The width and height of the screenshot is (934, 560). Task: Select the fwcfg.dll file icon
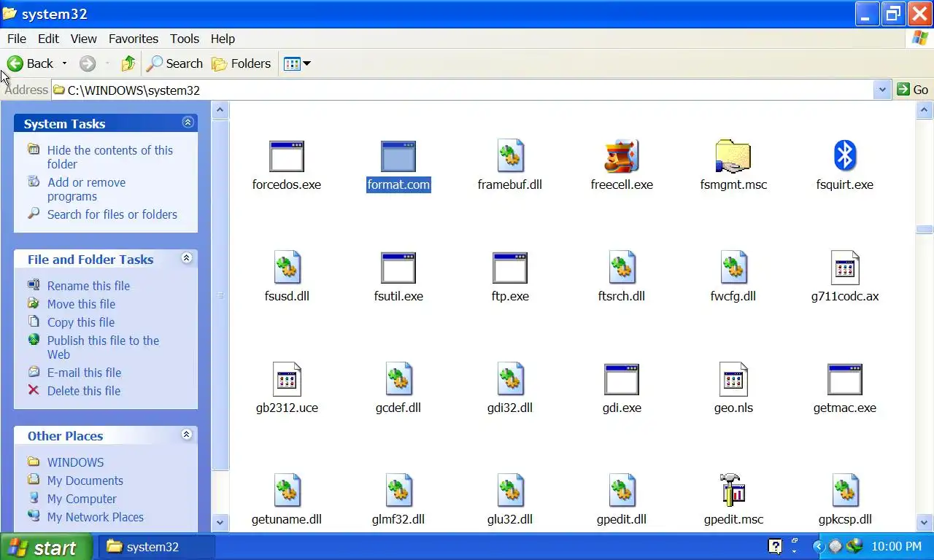tap(733, 268)
